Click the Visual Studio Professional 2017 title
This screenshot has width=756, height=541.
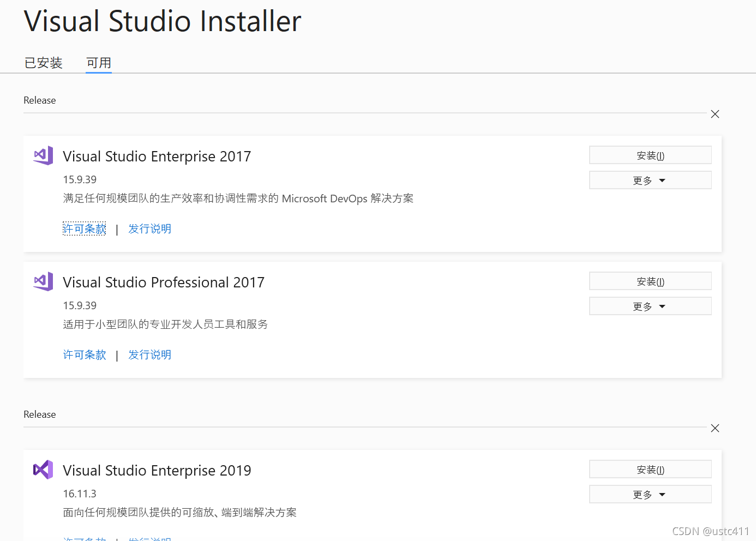[x=164, y=282]
